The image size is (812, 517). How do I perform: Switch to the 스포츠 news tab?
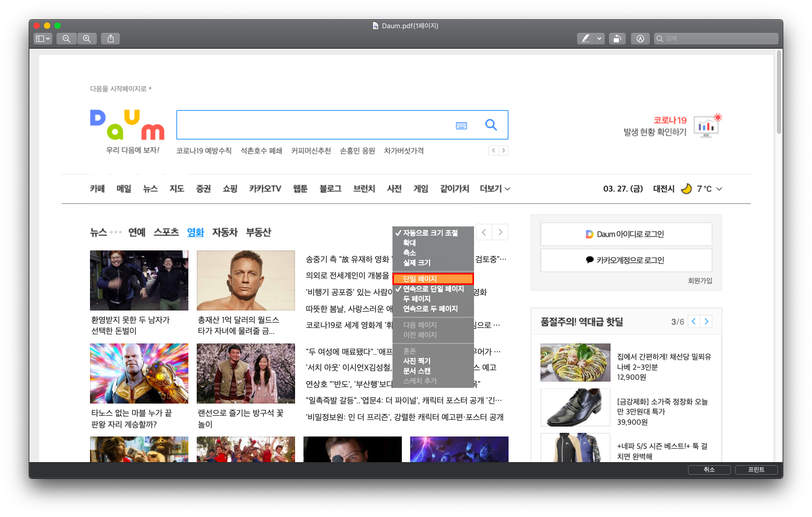point(166,232)
